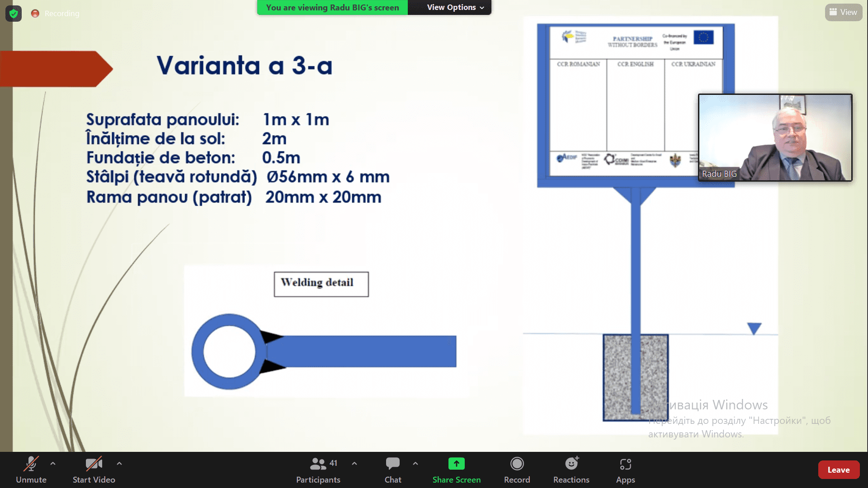Click the green encryption shield icon
Viewport: 868px width, 488px height.
[x=14, y=14]
